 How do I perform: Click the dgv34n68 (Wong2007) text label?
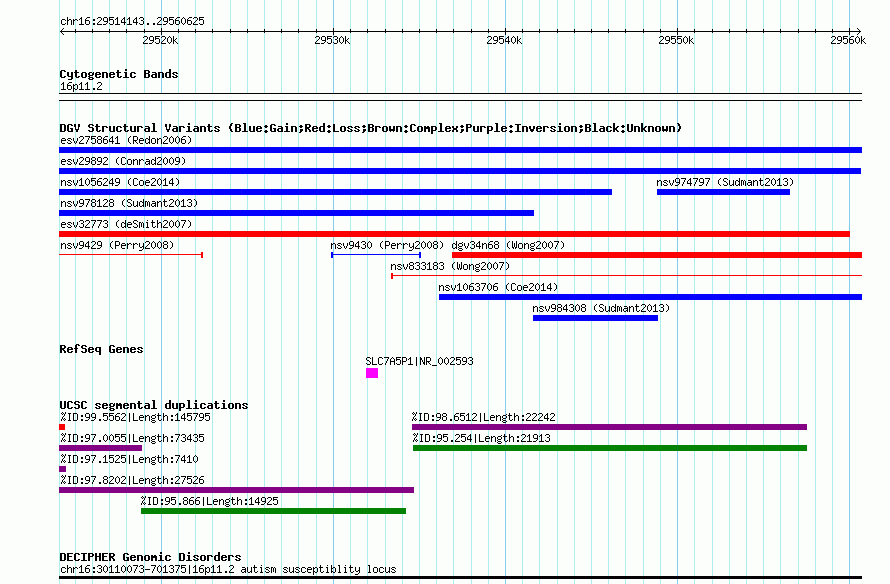coord(508,245)
